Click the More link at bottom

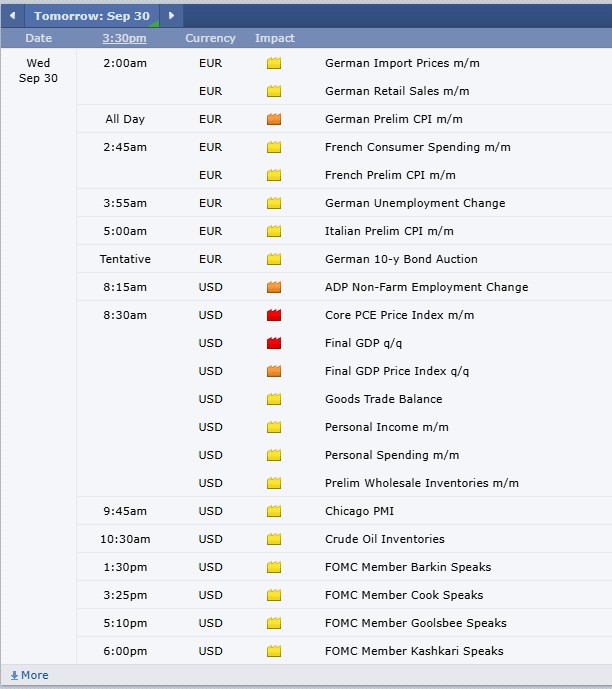point(35,675)
